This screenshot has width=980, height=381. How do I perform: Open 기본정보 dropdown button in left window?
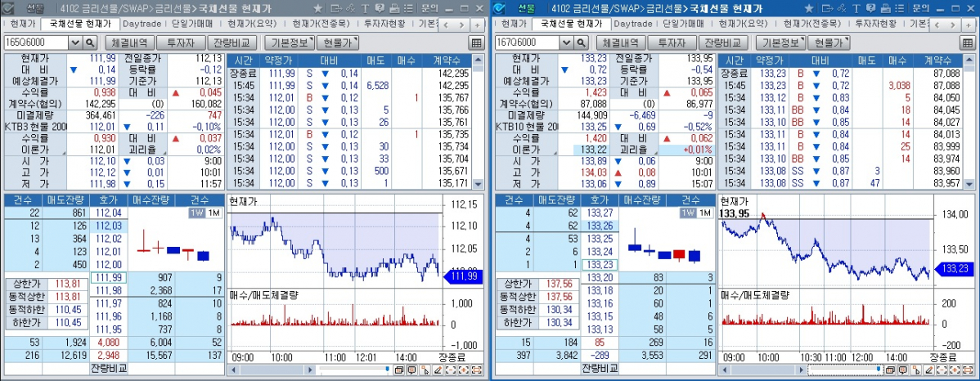click(290, 43)
